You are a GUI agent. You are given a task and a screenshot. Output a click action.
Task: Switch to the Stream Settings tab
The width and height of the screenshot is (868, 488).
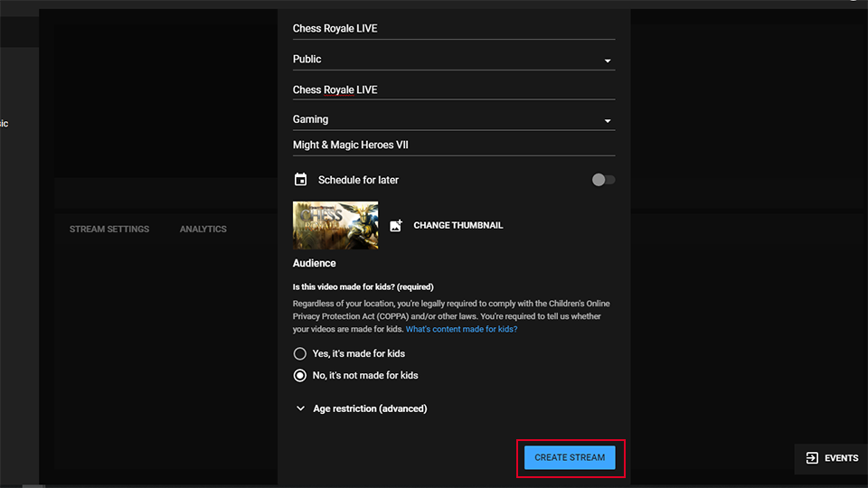pyautogui.click(x=109, y=229)
